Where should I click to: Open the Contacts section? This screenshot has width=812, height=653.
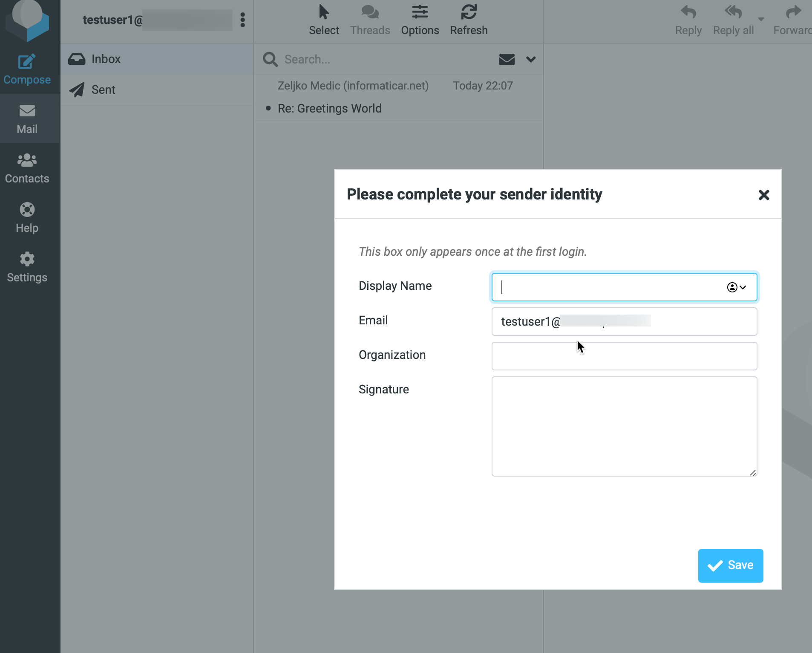click(x=27, y=168)
